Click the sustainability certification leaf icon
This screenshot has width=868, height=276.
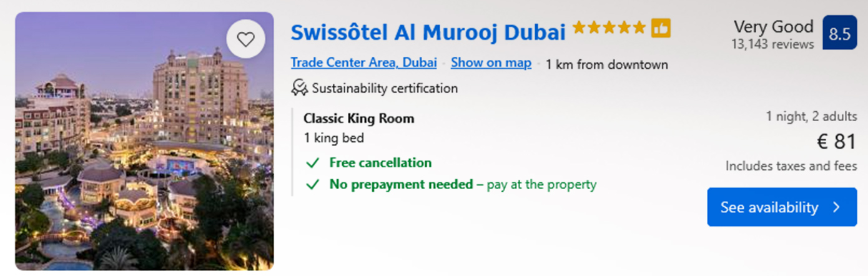[299, 88]
